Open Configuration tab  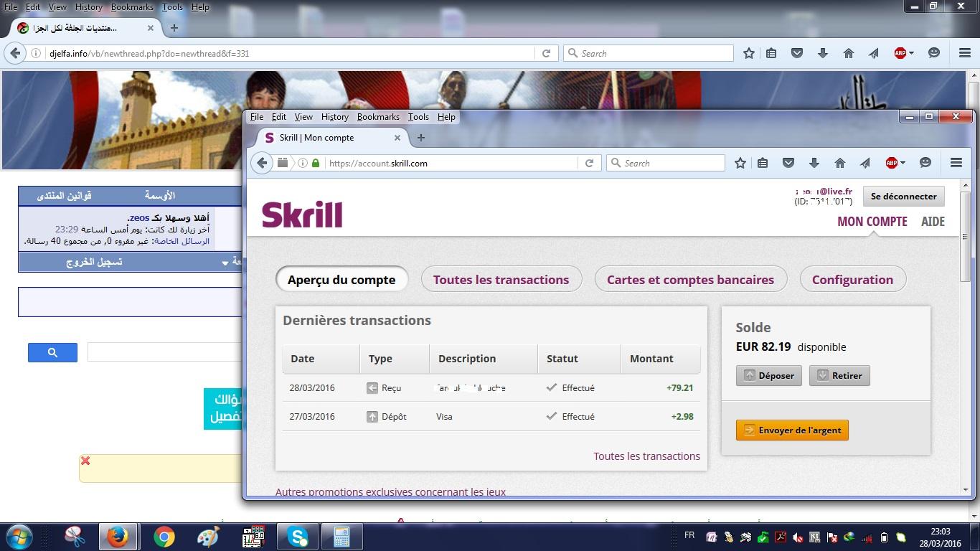(x=852, y=280)
